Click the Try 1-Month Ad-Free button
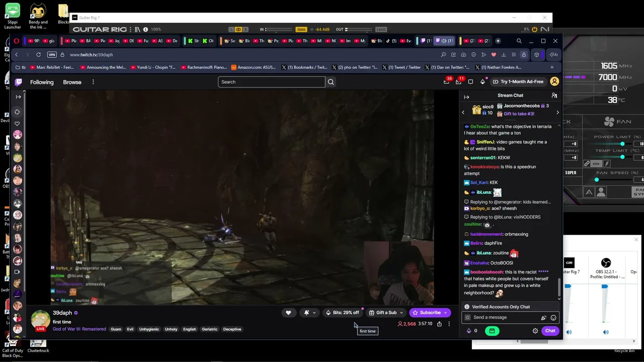644x362 pixels. (518, 81)
